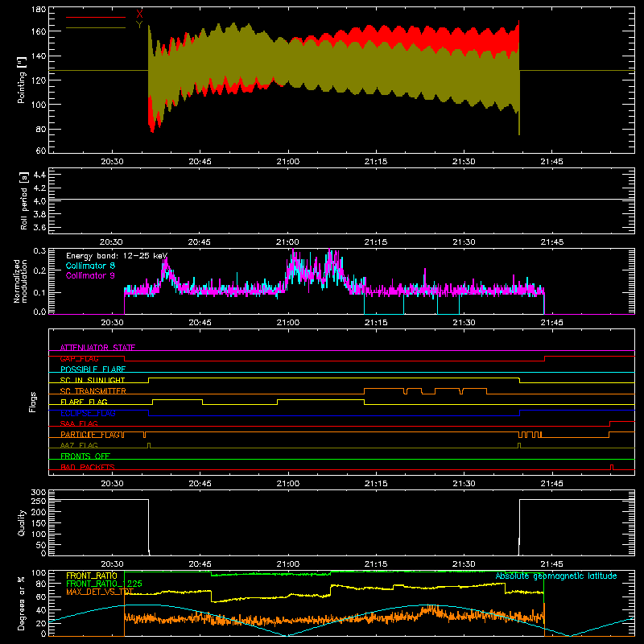Image resolution: width=644 pixels, height=644 pixels.
Task: Select the Y legend label
Action: tap(139, 25)
